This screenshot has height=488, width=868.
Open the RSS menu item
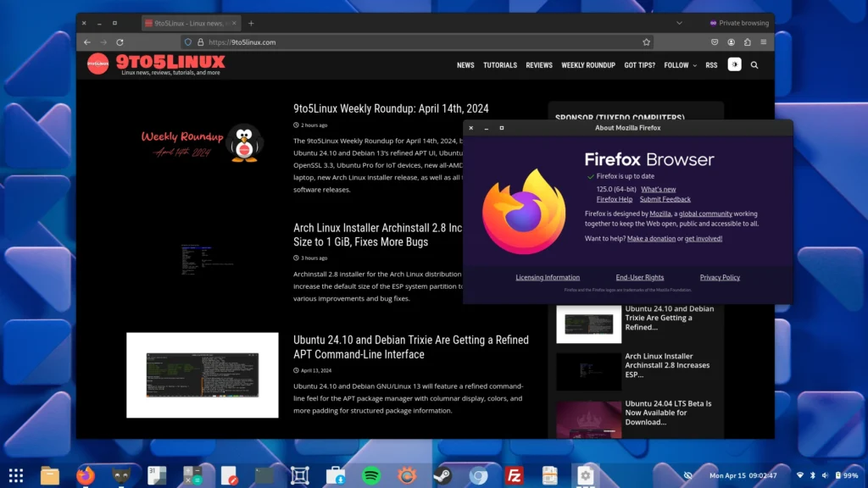point(711,65)
